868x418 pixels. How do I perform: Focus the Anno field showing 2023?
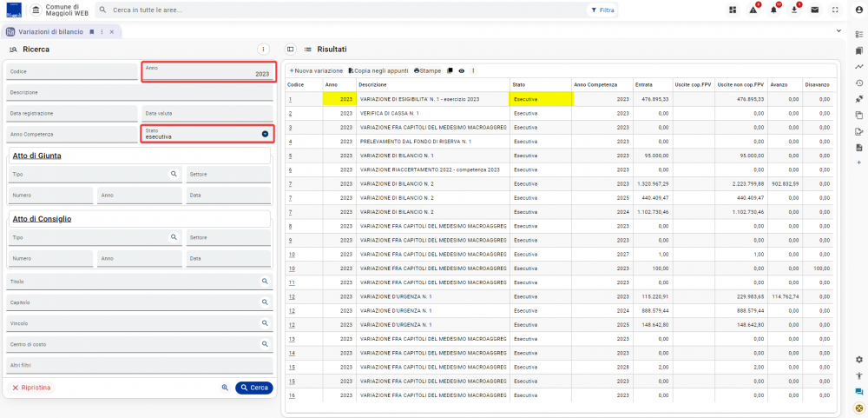click(208, 71)
